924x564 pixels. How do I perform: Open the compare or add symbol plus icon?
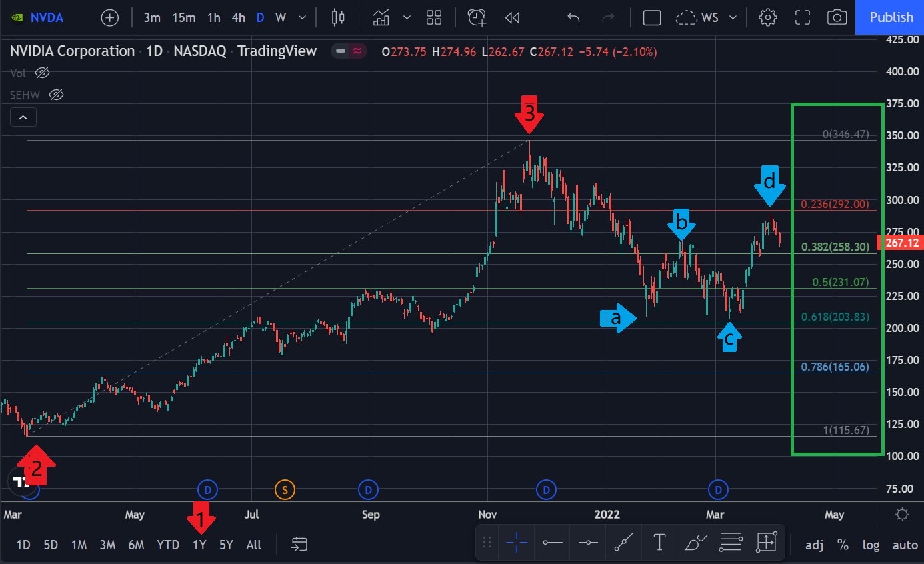pos(109,18)
